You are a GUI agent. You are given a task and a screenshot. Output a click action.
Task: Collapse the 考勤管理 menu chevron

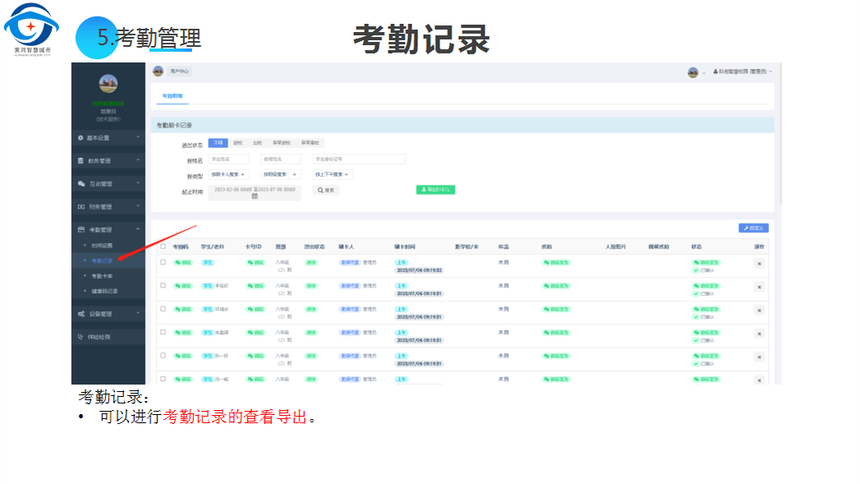(x=138, y=229)
